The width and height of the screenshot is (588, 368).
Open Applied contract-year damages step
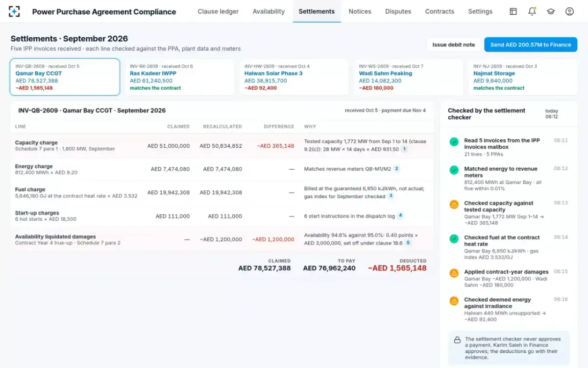[x=509, y=278]
